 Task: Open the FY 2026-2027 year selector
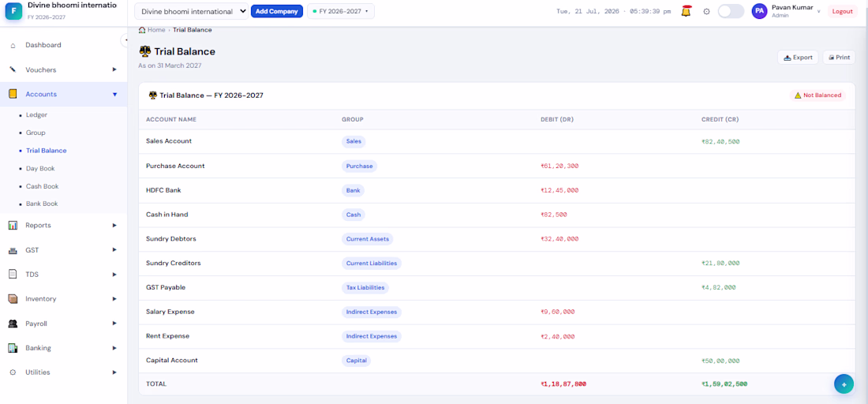340,11
